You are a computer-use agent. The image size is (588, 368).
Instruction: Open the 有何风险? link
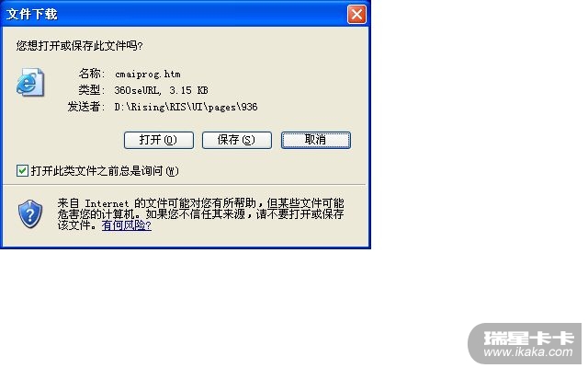pyautogui.click(x=127, y=225)
